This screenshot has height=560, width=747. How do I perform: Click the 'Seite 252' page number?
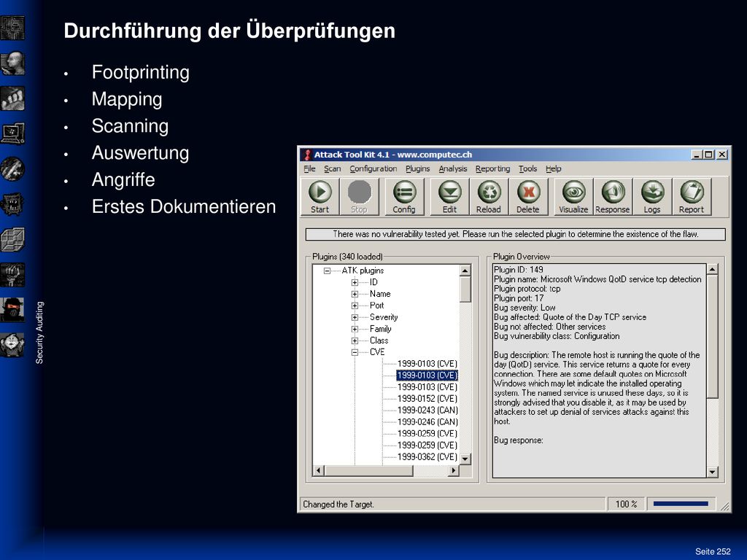point(713,551)
